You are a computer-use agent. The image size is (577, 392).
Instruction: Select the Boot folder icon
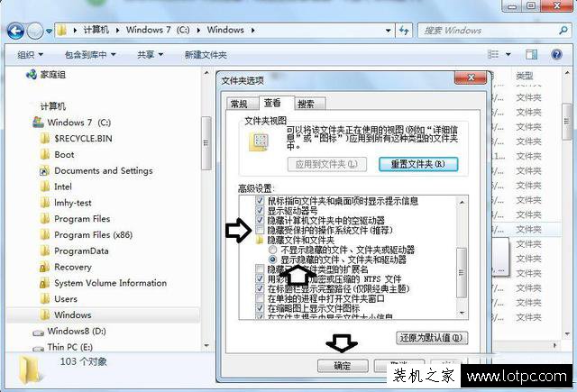tap(44, 154)
